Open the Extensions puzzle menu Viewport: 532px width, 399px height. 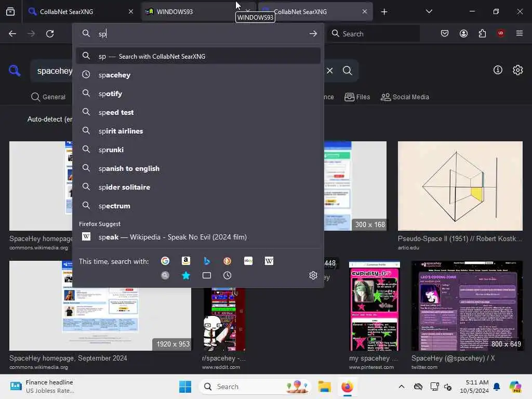(482, 33)
